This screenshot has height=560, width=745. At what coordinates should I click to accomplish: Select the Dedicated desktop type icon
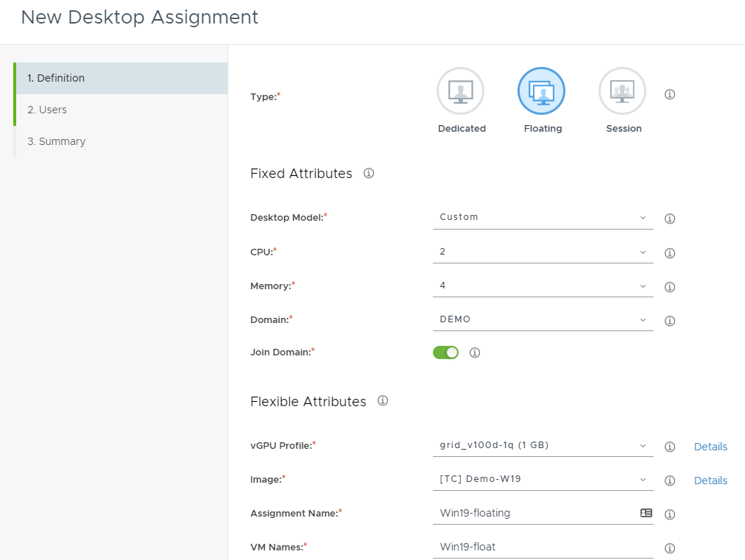461,92
